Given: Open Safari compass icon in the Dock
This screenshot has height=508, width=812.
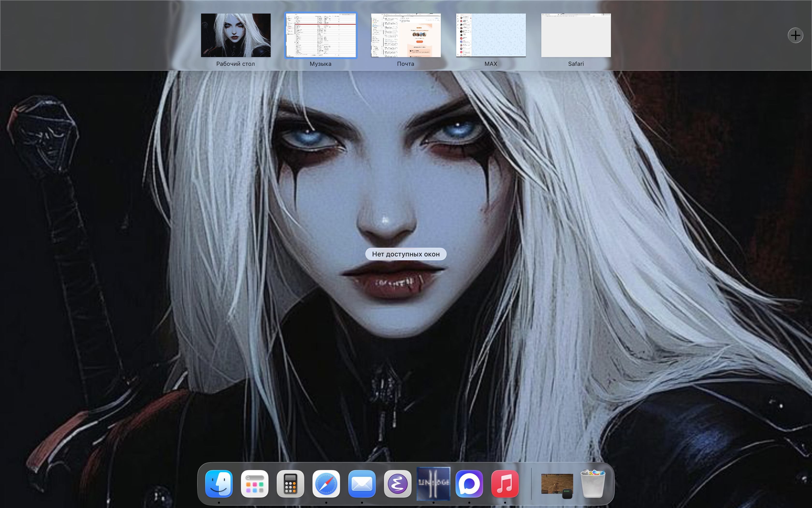Looking at the screenshot, I should point(326,484).
